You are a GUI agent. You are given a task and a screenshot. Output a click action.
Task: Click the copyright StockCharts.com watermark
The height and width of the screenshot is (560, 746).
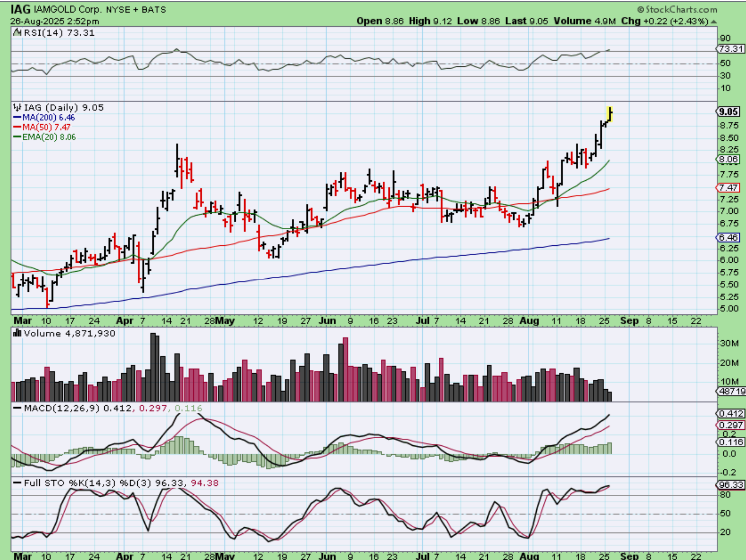click(677, 9)
